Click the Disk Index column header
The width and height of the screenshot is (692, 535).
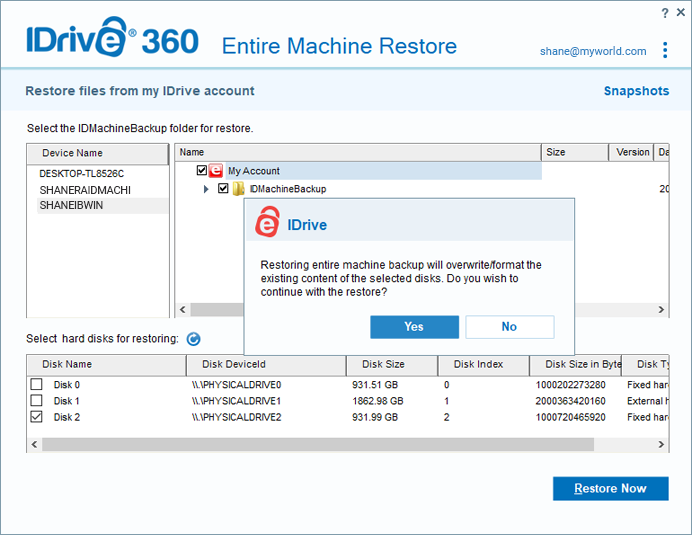484,364
